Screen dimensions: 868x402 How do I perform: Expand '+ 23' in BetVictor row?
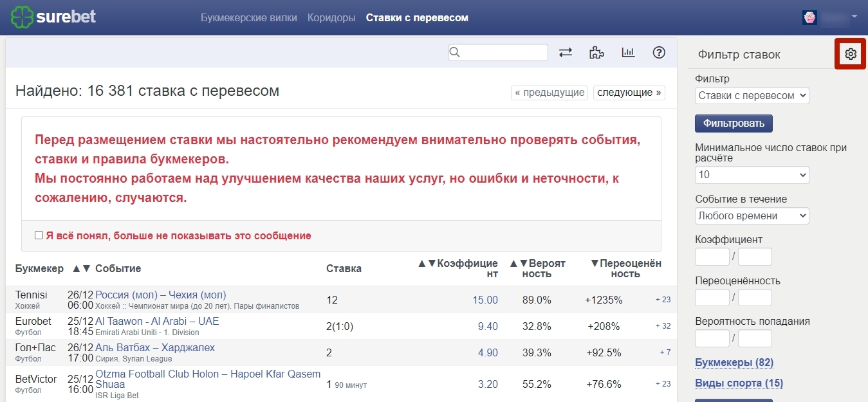tap(663, 384)
